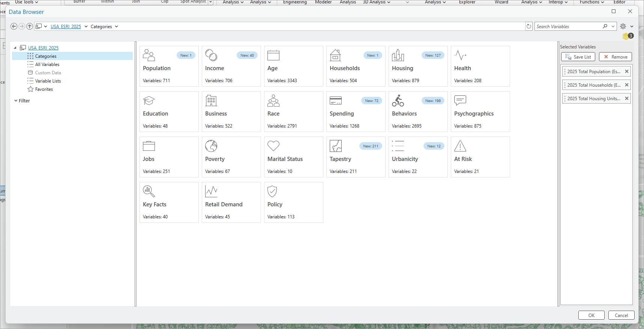The width and height of the screenshot is (644, 329).
Task: Open the Health pulse icon
Action: (x=460, y=55)
